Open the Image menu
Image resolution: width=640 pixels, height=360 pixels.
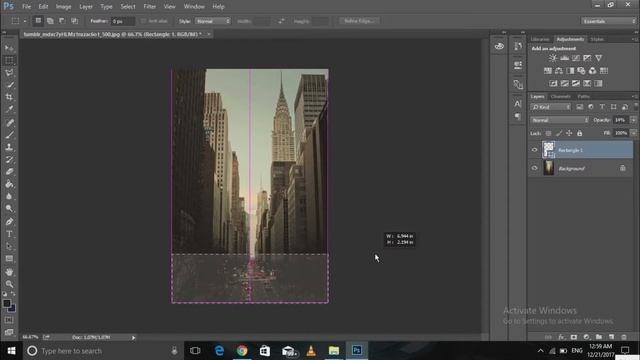click(63, 7)
